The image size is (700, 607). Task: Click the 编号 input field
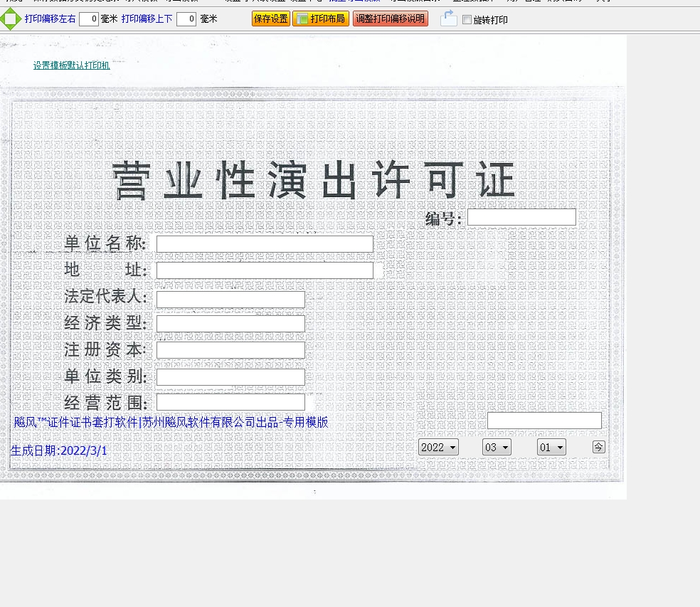coord(521,217)
